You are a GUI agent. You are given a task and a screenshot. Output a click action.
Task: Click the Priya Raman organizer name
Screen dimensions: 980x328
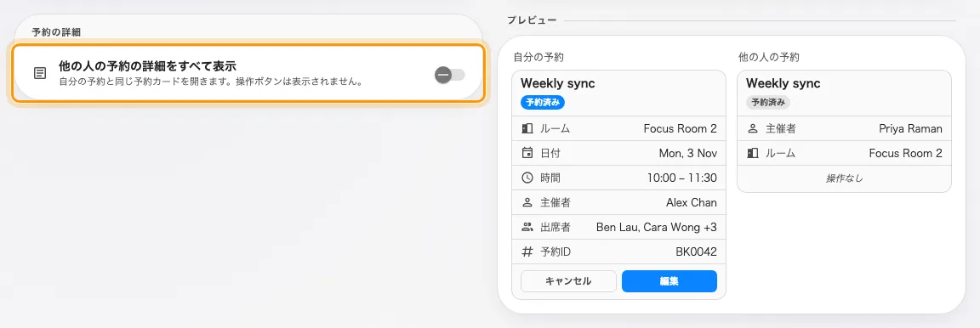pyautogui.click(x=910, y=128)
